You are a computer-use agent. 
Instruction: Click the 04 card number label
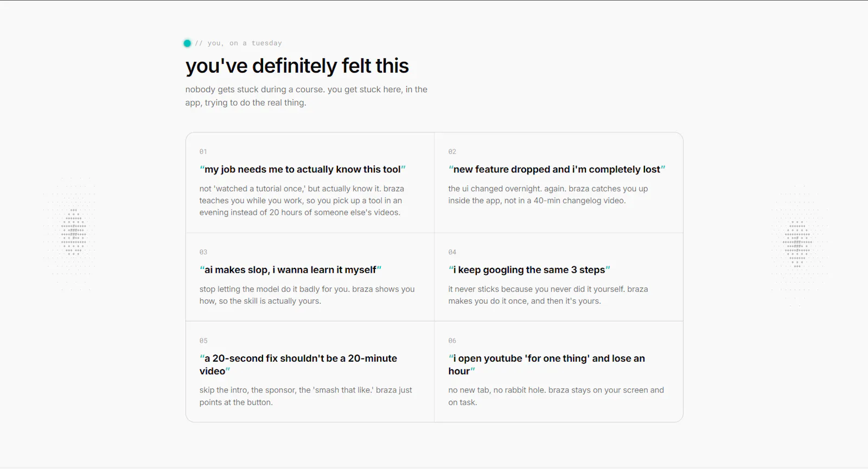452,252
